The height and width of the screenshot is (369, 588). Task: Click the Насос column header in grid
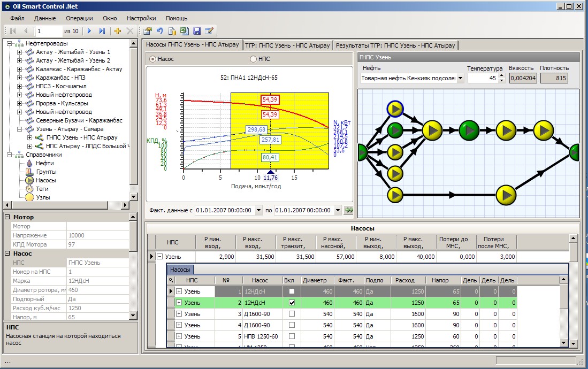(x=259, y=280)
